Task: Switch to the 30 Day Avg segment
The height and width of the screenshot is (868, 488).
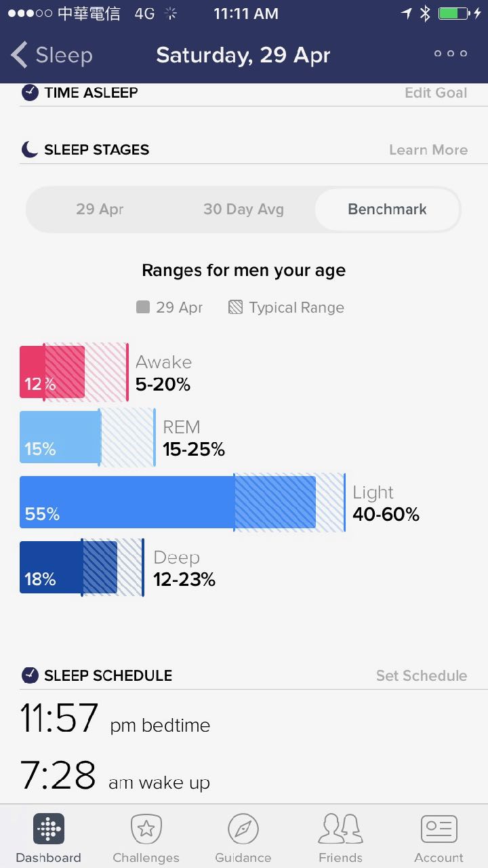Action: (243, 209)
